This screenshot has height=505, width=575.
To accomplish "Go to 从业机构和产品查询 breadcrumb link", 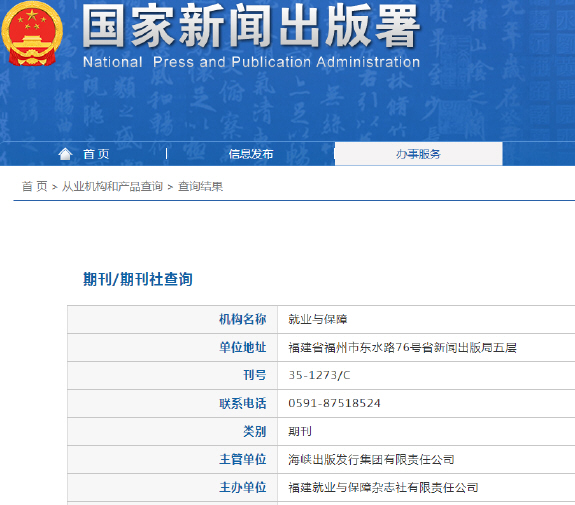I will click(112, 186).
